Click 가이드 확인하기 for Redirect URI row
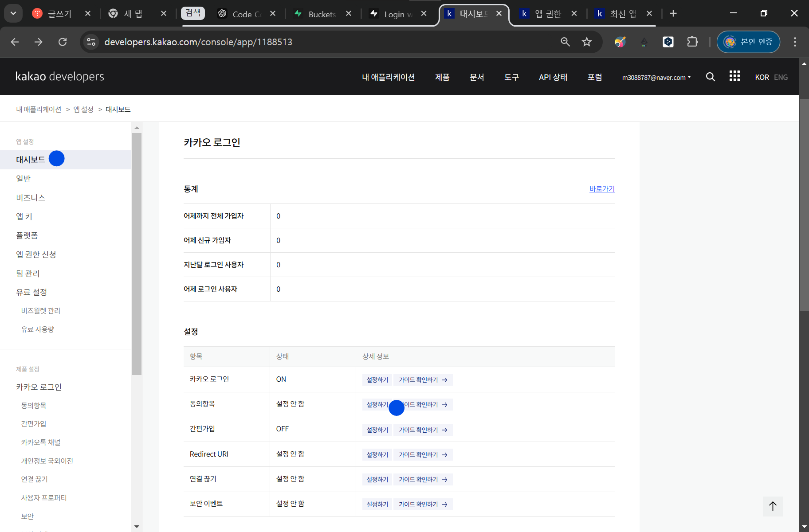The image size is (809, 532). pos(423,454)
